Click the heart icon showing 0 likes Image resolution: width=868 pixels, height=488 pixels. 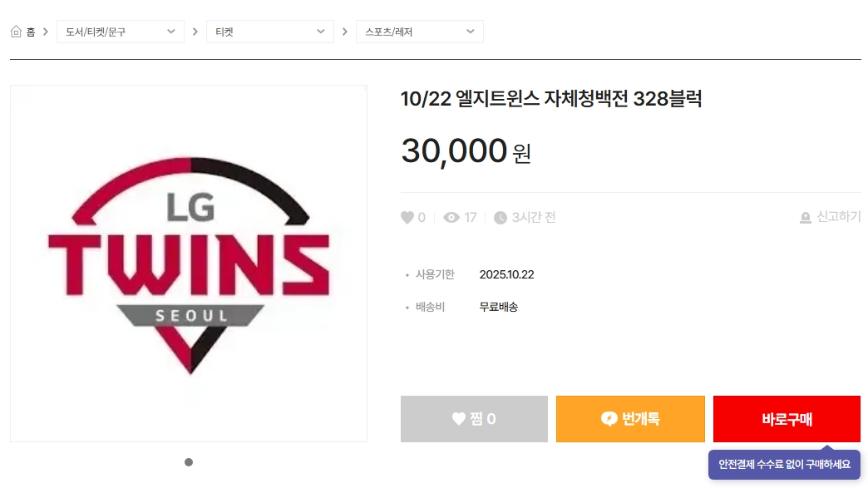point(407,217)
